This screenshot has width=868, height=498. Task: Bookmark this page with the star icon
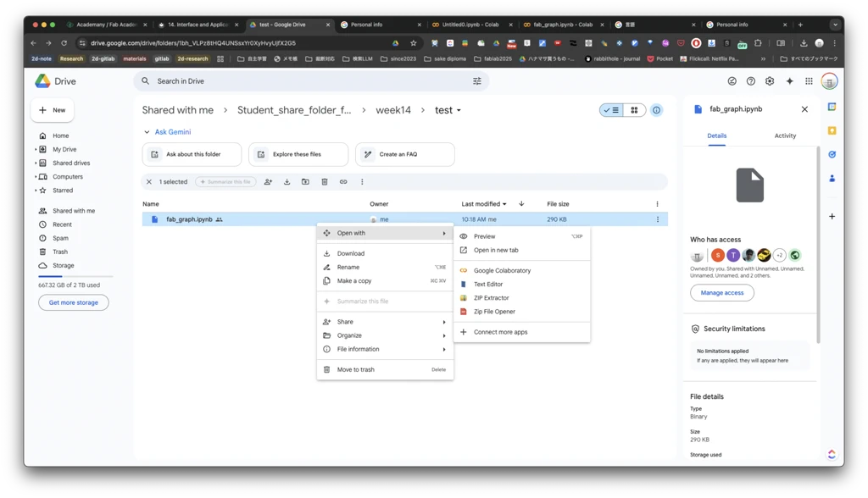coord(413,42)
